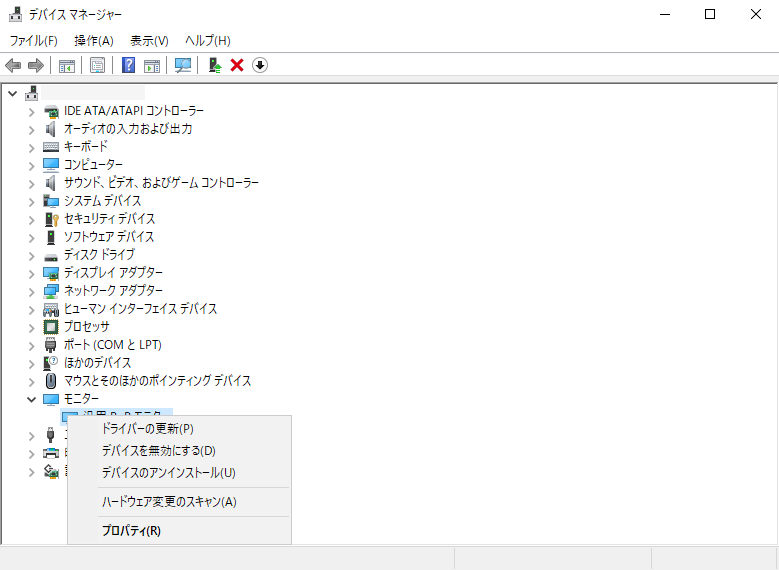Select デバイスを無効にする(D) in context menu
This screenshot has height=570, width=779.
[158, 450]
